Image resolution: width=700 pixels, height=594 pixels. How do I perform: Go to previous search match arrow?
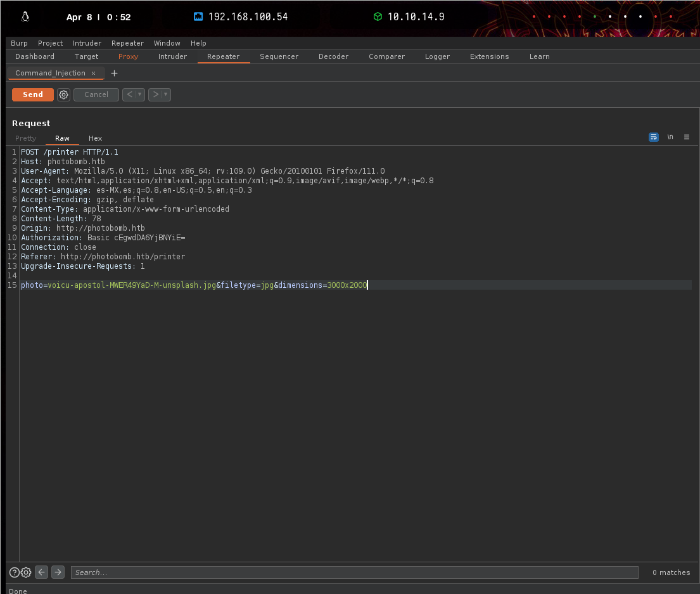[x=42, y=572]
